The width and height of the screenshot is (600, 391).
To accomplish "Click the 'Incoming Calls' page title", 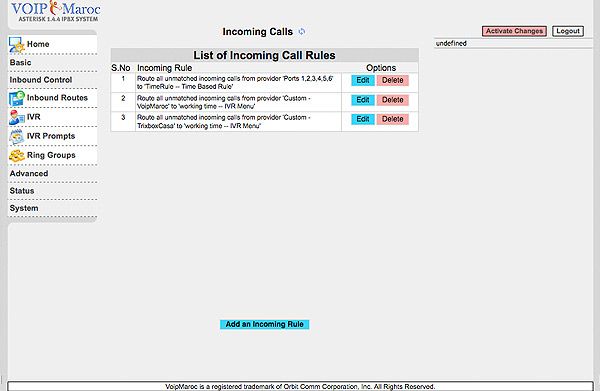I will pyautogui.click(x=258, y=32).
